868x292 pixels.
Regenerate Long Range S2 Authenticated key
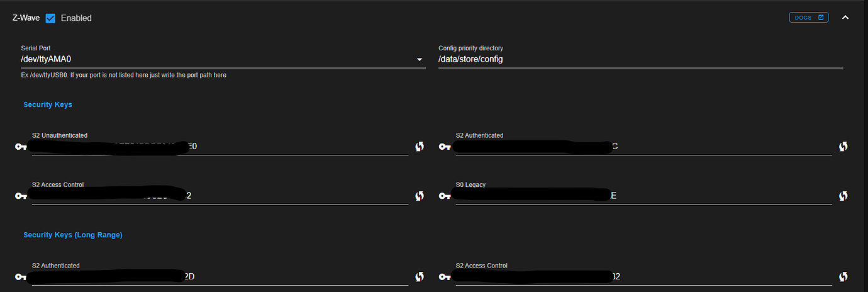[x=420, y=277]
